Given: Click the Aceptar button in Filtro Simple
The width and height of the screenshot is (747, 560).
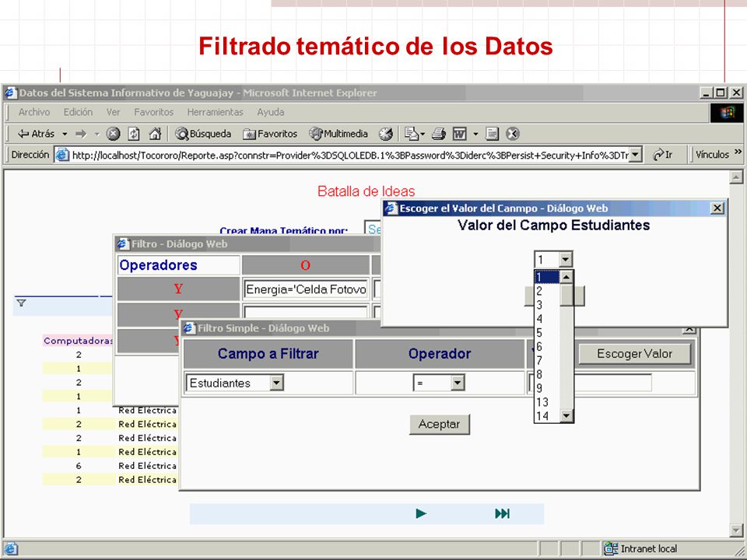Looking at the screenshot, I should tap(439, 424).
